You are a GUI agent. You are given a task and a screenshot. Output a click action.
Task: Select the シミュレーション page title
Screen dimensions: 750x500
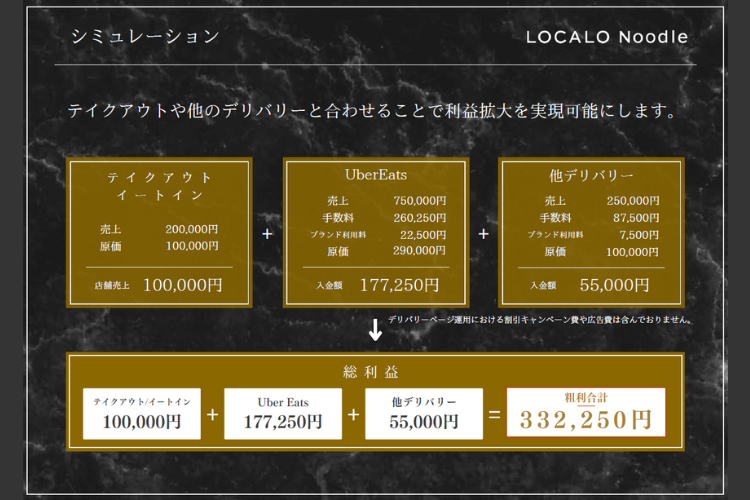145,37
